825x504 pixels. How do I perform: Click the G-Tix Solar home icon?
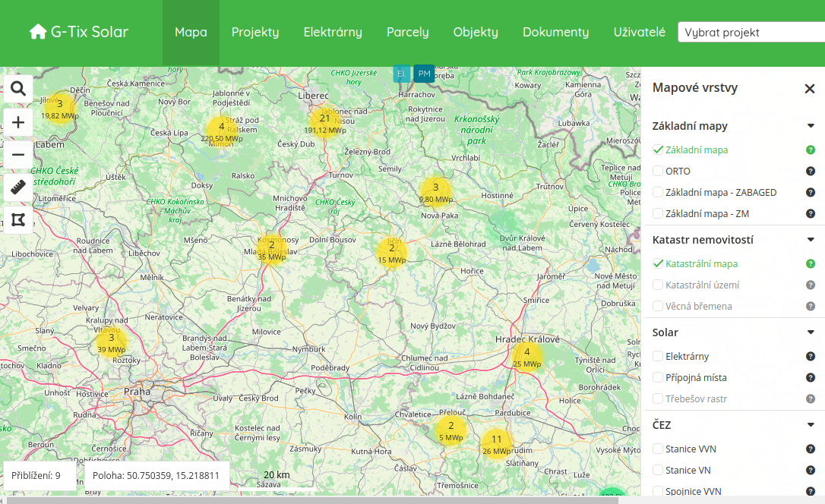coord(38,32)
